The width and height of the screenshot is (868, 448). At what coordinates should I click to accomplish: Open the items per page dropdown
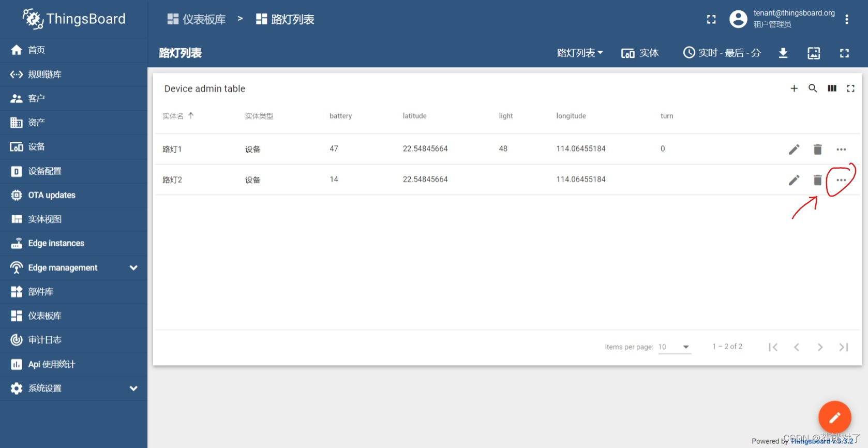674,347
